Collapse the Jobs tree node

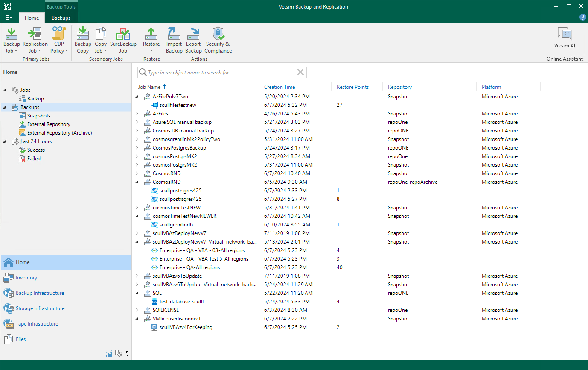(5, 90)
